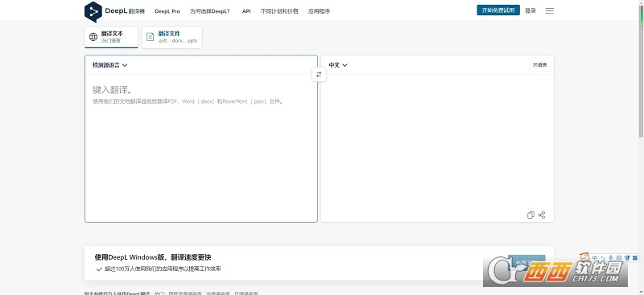Click the page vertical scrollbar thumb
The height and width of the screenshot is (295, 644).
(x=641, y=72)
